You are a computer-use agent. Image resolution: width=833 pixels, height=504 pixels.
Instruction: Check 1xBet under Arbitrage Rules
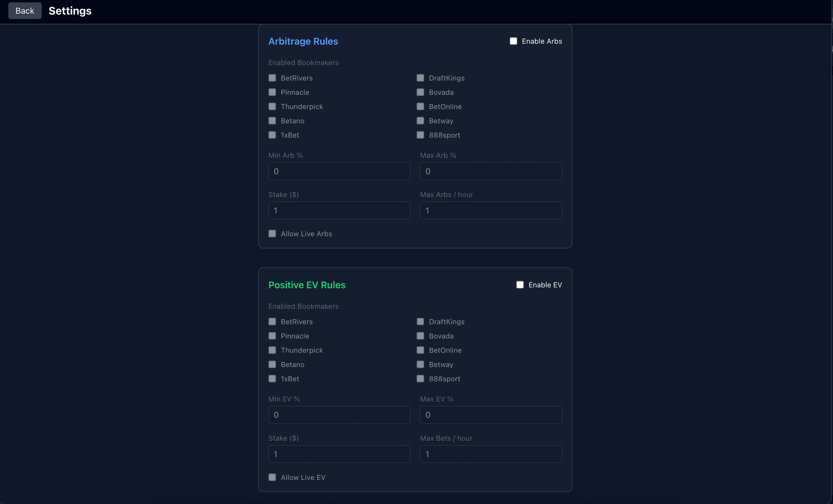pos(272,135)
